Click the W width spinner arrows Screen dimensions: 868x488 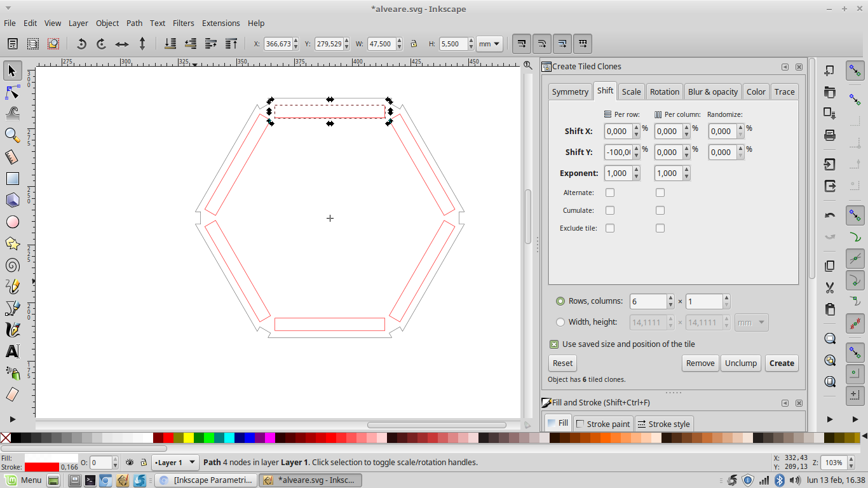click(x=399, y=44)
